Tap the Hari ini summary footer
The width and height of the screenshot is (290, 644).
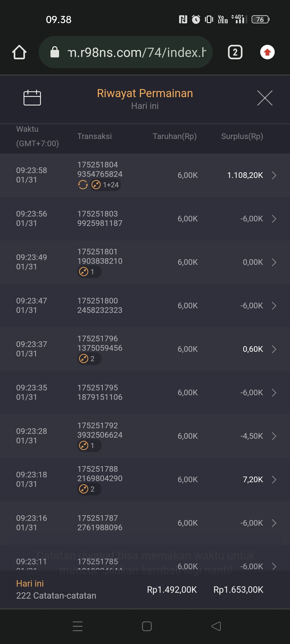point(56,590)
